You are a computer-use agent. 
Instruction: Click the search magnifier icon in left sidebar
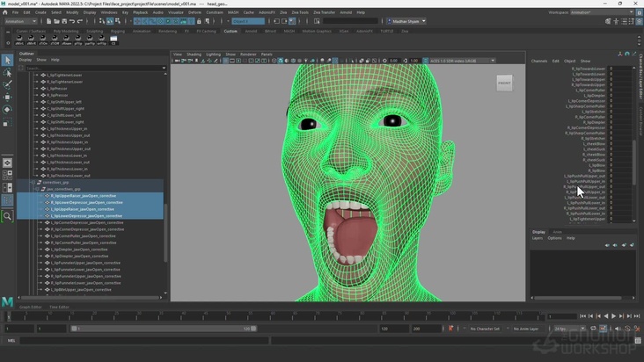tap(7, 216)
